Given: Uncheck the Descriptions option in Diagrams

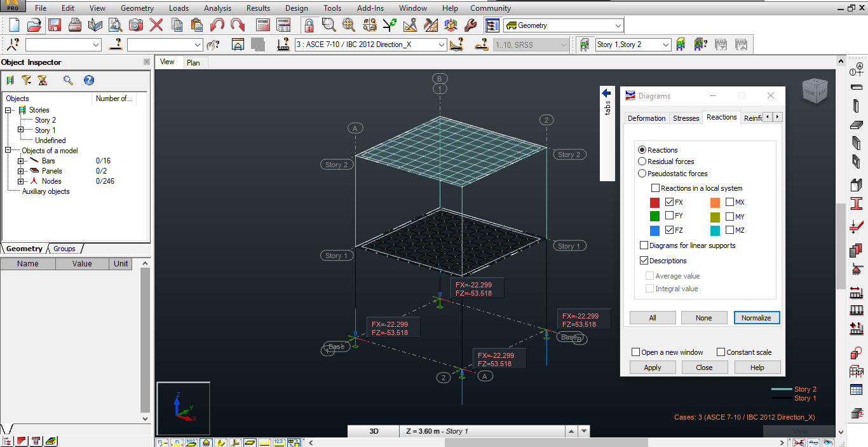Looking at the screenshot, I should (x=644, y=261).
